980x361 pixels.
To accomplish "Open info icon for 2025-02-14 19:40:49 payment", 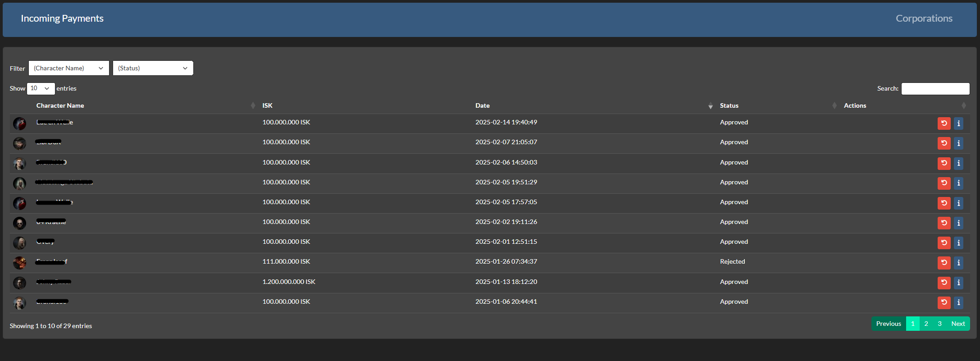I will click(958, 123).
